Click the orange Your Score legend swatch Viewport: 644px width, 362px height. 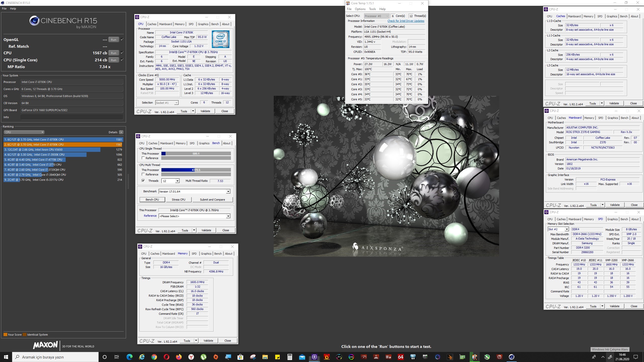tap(5, 335)
